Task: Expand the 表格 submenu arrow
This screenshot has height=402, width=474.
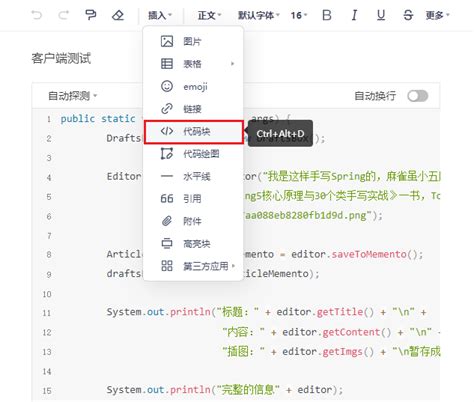Action: pos(233,64)
